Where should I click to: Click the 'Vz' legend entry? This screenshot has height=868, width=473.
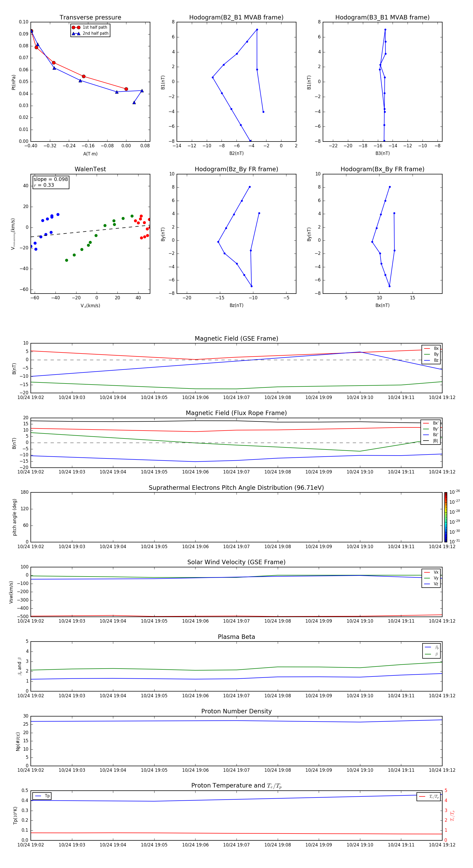tap(431, 584)
